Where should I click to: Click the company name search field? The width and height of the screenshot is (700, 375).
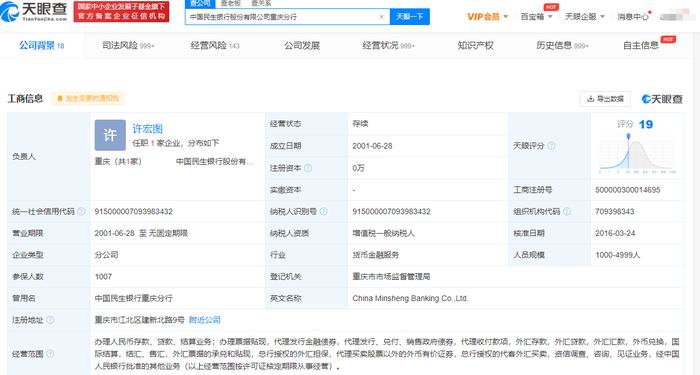(282, 17)
